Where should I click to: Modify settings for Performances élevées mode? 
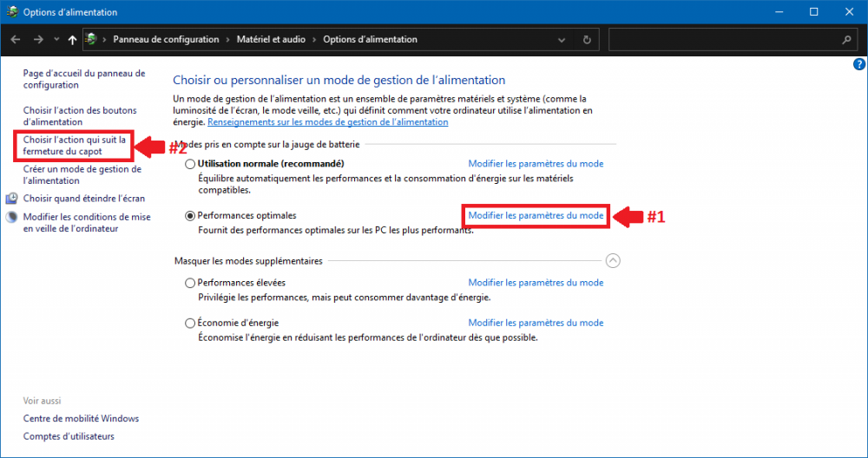pos(536,283)
